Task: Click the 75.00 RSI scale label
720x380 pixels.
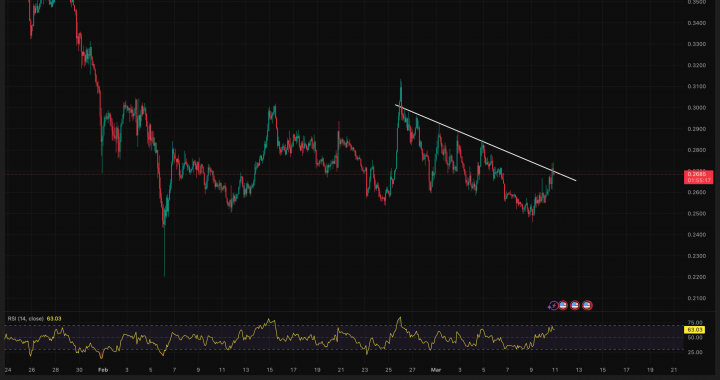Action: [x=696, y=323]
